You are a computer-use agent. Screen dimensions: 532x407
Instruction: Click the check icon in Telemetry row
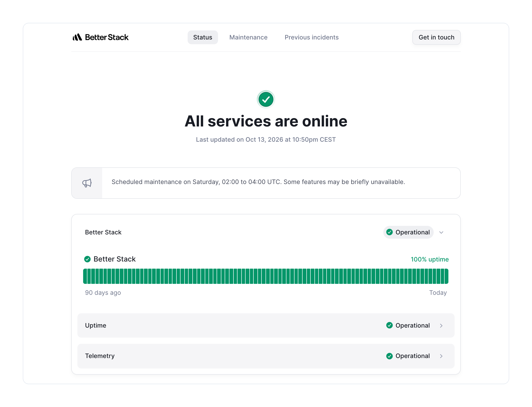pos(389,356)
